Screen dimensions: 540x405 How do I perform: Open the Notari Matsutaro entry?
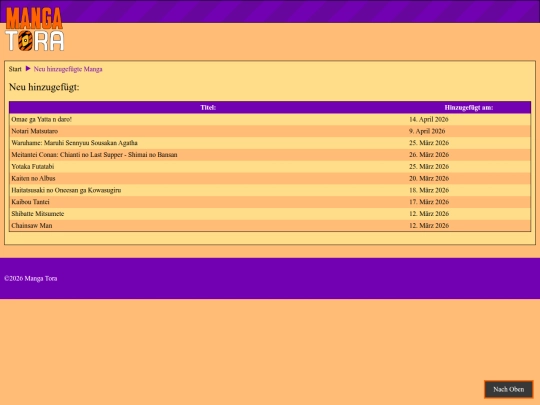[34, 131]
